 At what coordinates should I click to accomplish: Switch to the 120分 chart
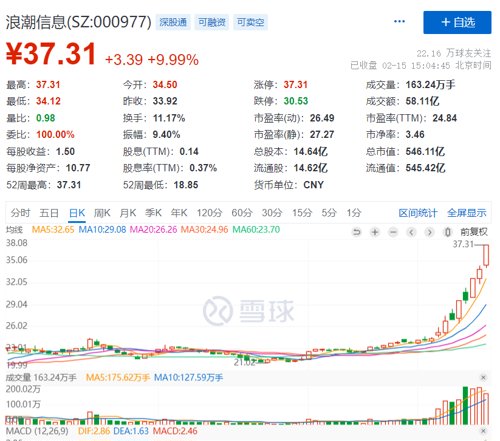tap(209, 213)
